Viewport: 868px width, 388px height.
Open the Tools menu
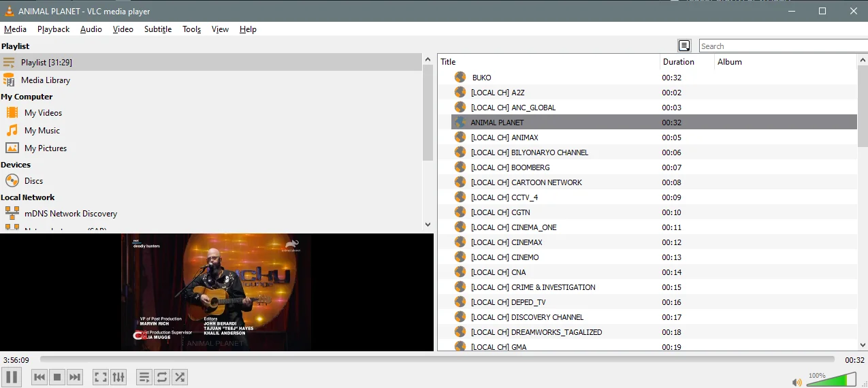pyautogui.click(x=191, y=29)
